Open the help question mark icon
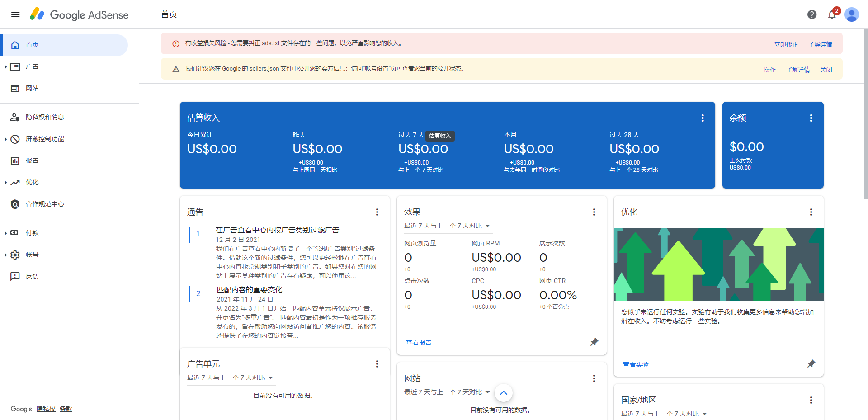 (x=812, y=14)
